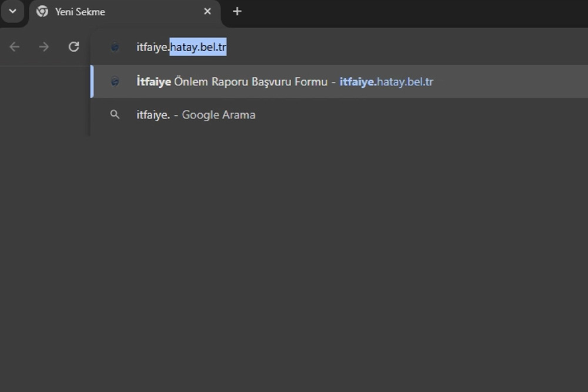The height and width of the screenshot is (392, 588).
Task: Go forward with the forward arrow
Action: (x=44, y=46)
